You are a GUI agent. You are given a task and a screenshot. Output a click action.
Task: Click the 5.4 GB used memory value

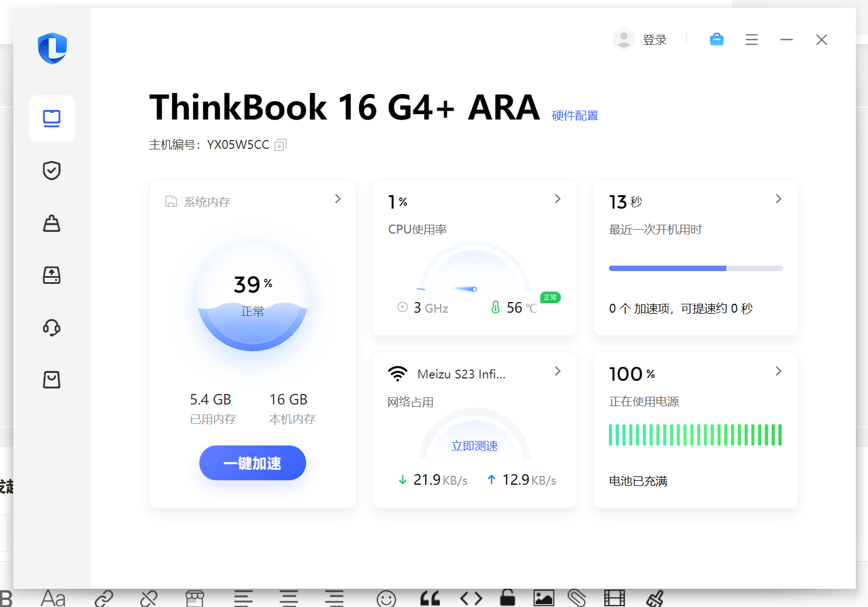[x=210, y=400]
